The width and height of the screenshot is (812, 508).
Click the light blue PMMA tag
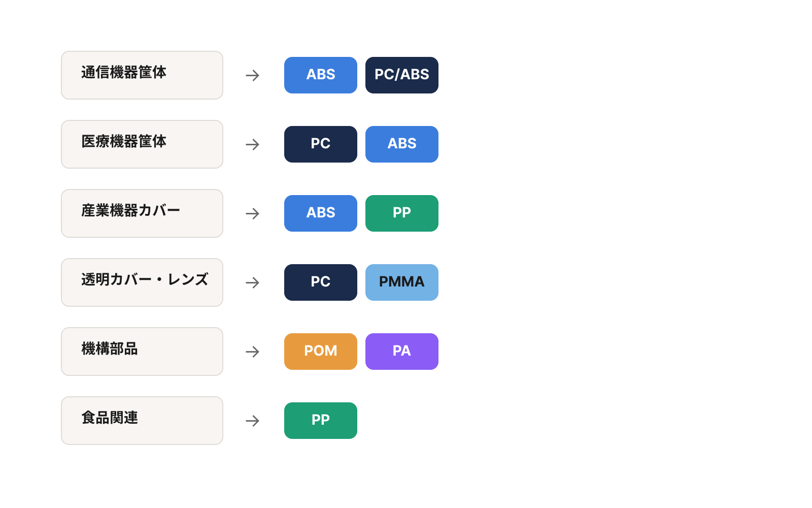[402, 282]
